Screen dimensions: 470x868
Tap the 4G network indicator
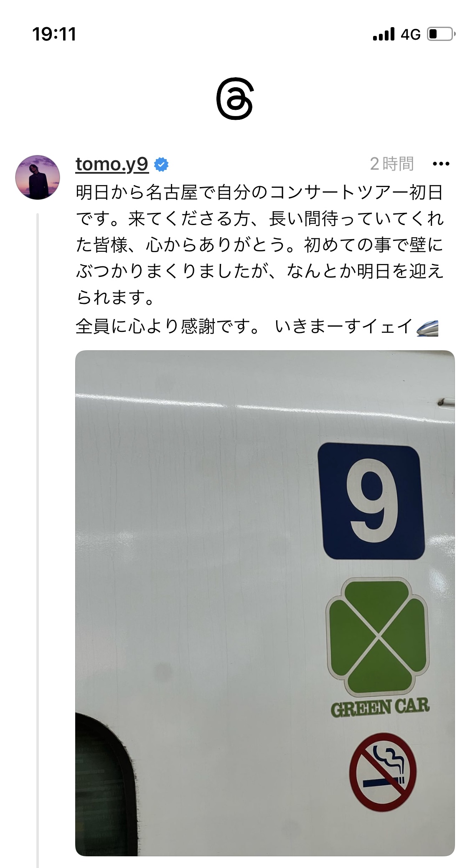(411, 34)
